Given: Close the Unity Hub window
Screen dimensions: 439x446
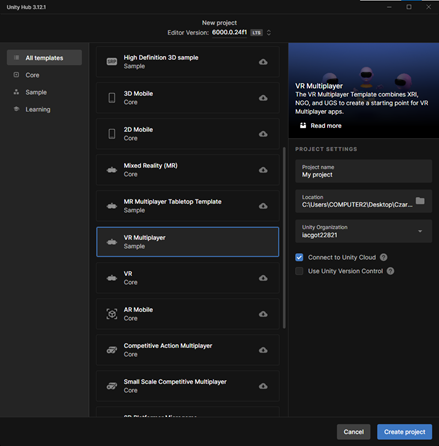Looking at the screenshot, I should [x=428, y=7].
